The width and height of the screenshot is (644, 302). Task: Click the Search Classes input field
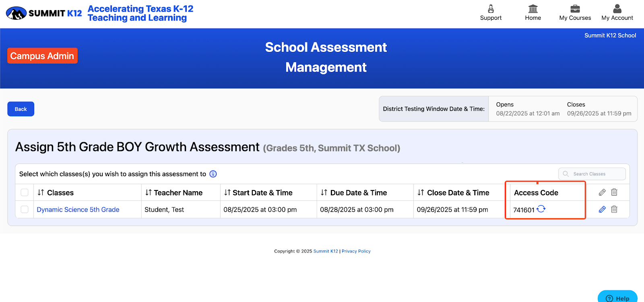click(x=592, y=174)
